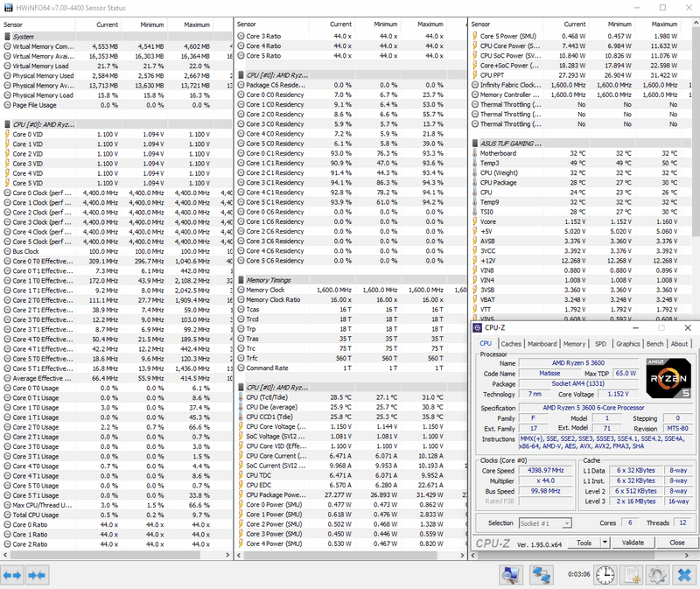
Task: Switch to the CPU tab in CPU-Z
Action: (486, 343)
